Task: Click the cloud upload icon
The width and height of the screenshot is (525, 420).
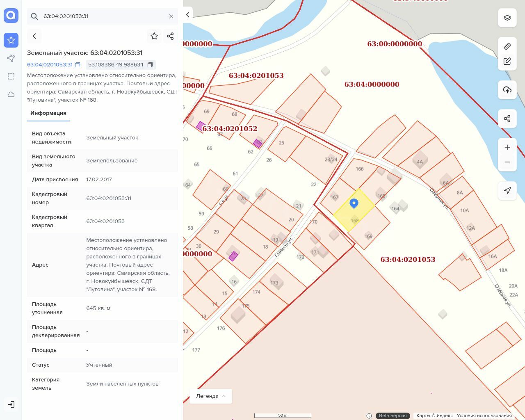Action: point(507,90)
